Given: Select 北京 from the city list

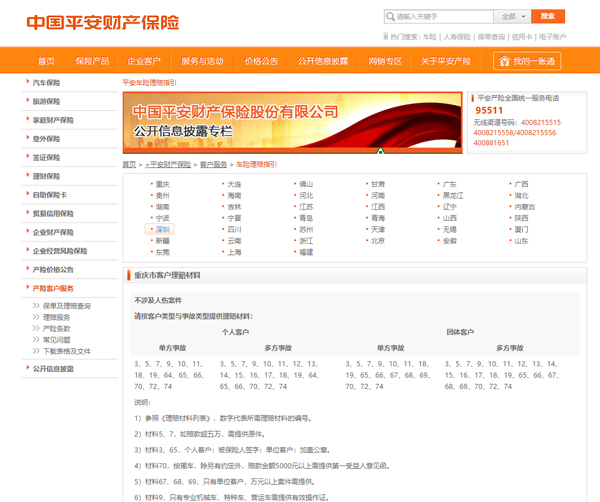Looking at the screenshot, I should coord(378,240).
